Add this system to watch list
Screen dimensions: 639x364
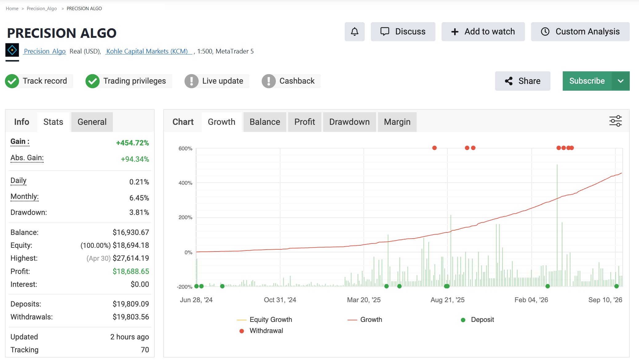coord(483,32)
